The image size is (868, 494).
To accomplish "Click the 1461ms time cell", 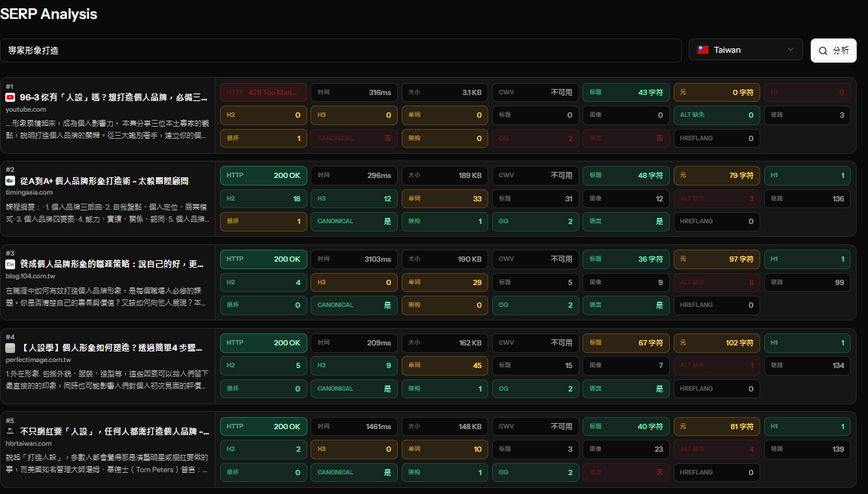I will coord(354,426).
